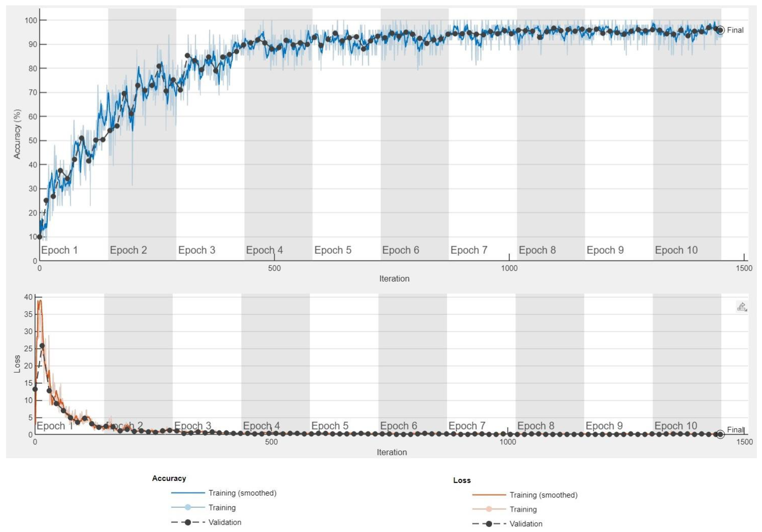Click Iteration axis label under loss plot
The width and height of the screenshot is (762, 532).
click(x=392, y=452)
